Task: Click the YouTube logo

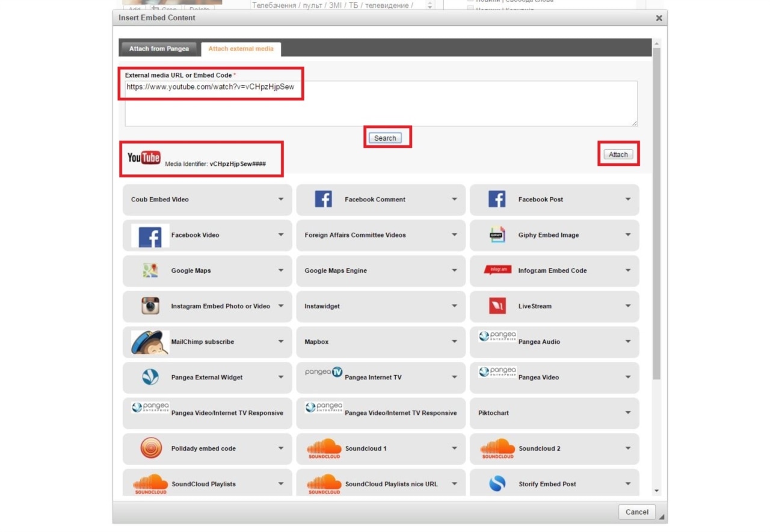Action: pyautogui.click(x=144, y=157)
